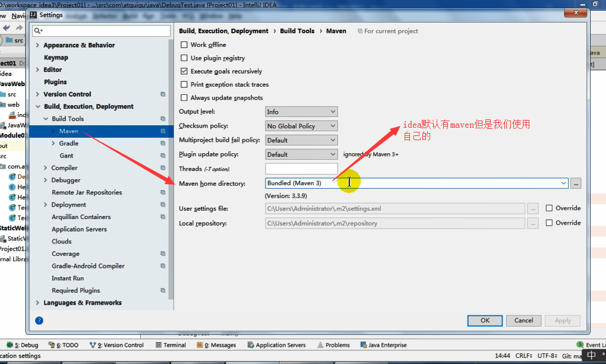Screen dimensions: 606x364
Task: Click project-level icon beside Remote Jar Repositories
Action: coord(163,192)
